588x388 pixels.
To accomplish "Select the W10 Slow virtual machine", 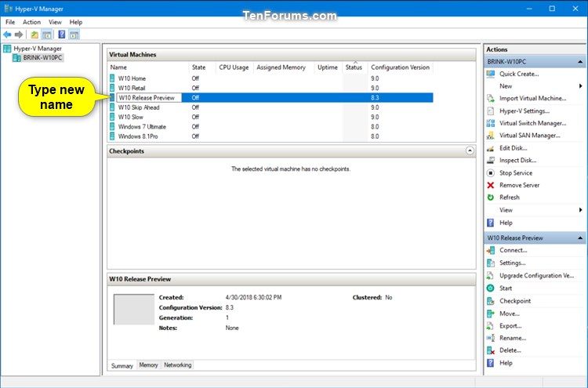I will click(130, 117).
